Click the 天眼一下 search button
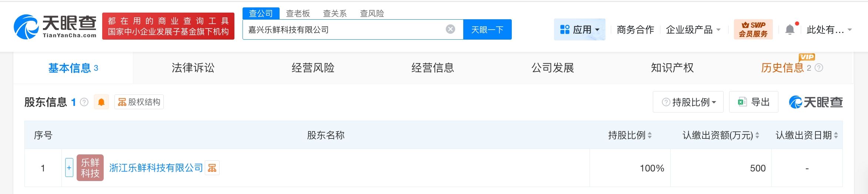Viewport: 868px width, 194px height. [487, 30]
